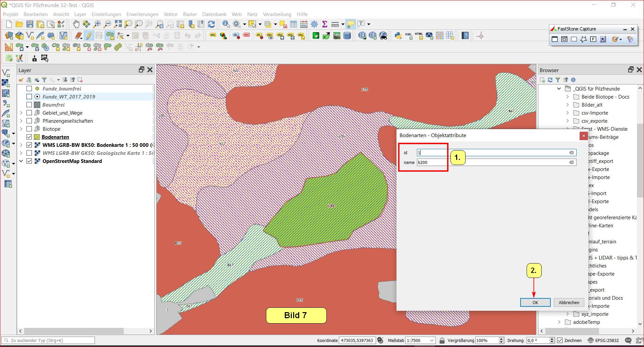644x347 pixels.
Task: Toggle the Zeichnen render checkbox
Action: pos(560,340)
